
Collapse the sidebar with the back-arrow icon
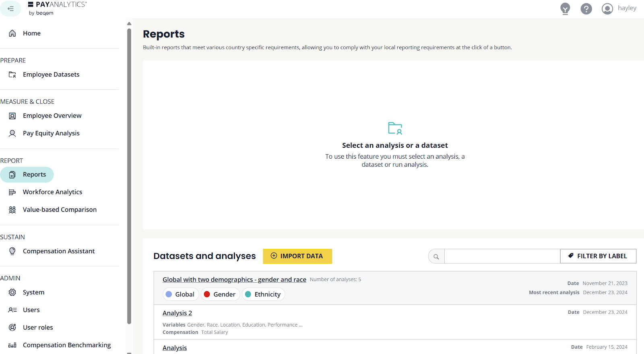11,8
